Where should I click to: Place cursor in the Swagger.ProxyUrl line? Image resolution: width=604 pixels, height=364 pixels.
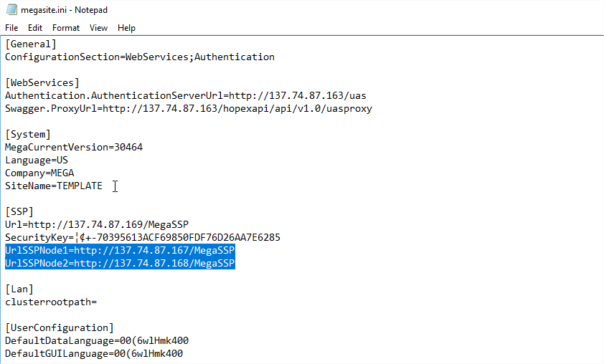point(188,108)
